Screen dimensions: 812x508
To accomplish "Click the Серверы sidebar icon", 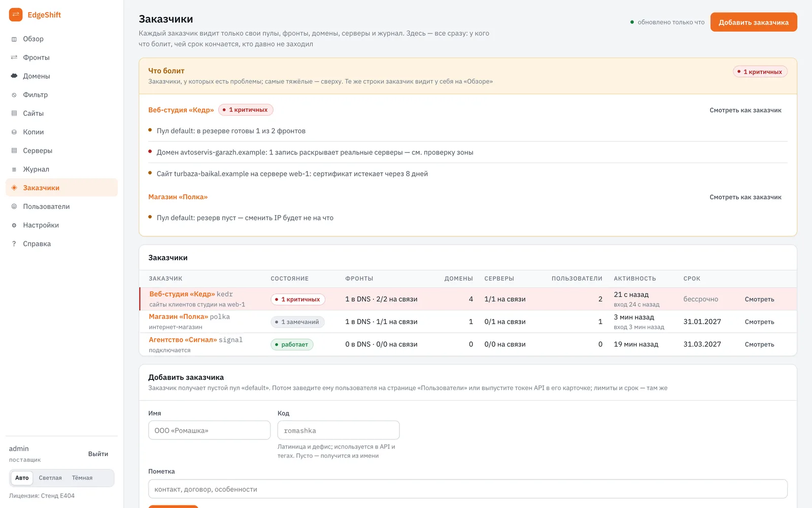I will point(14,150).
